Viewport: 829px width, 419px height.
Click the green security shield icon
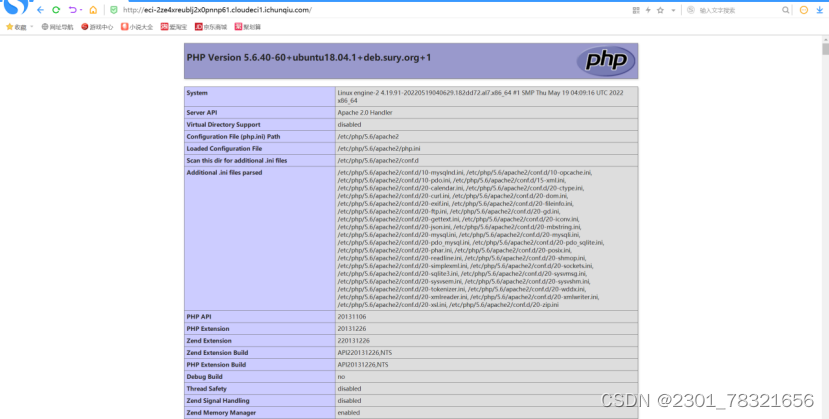pos(114,10)
